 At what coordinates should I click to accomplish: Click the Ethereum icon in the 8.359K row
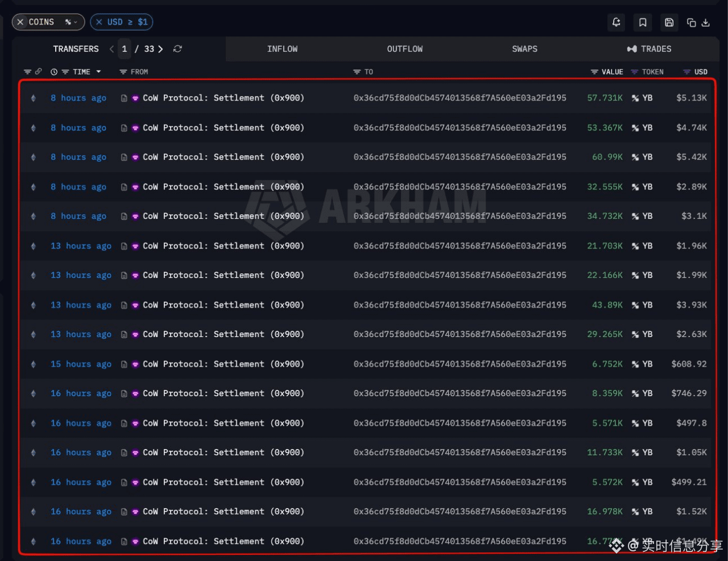34,394
